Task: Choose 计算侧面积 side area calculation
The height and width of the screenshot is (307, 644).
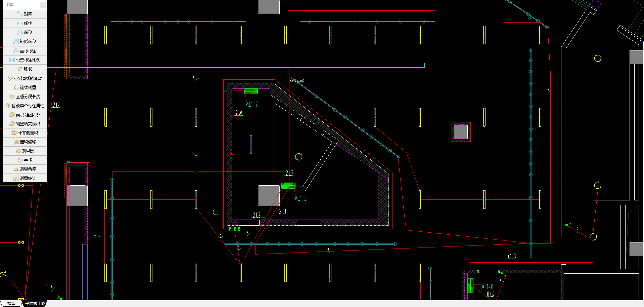Action: point(25,133)
